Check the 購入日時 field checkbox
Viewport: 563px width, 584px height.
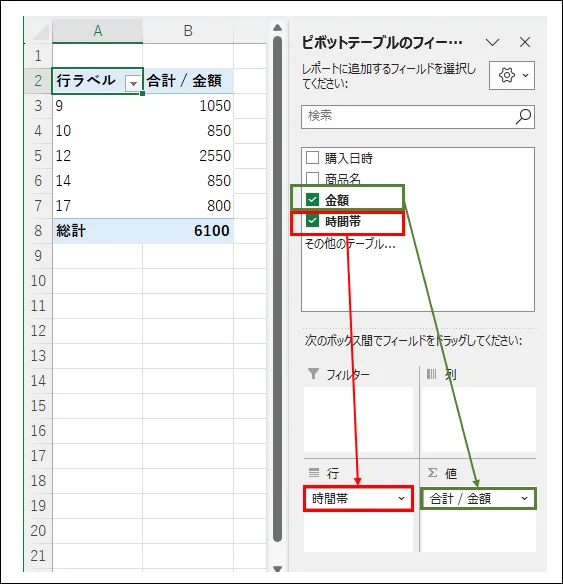pos(312,158)
